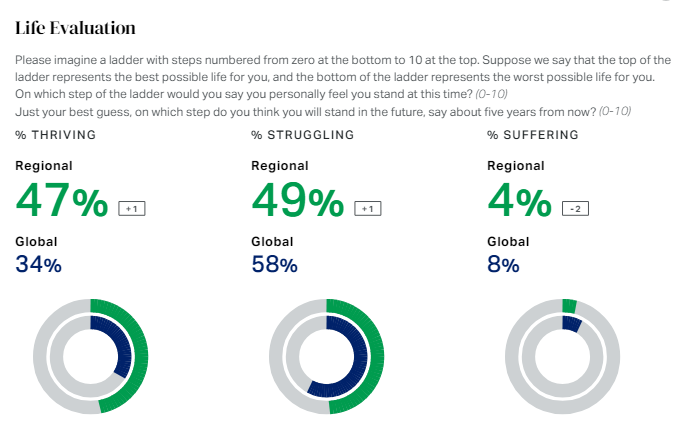Screen dimensions: 684x437
Task: Click the ladder question paragraph text
Action: 340,77
